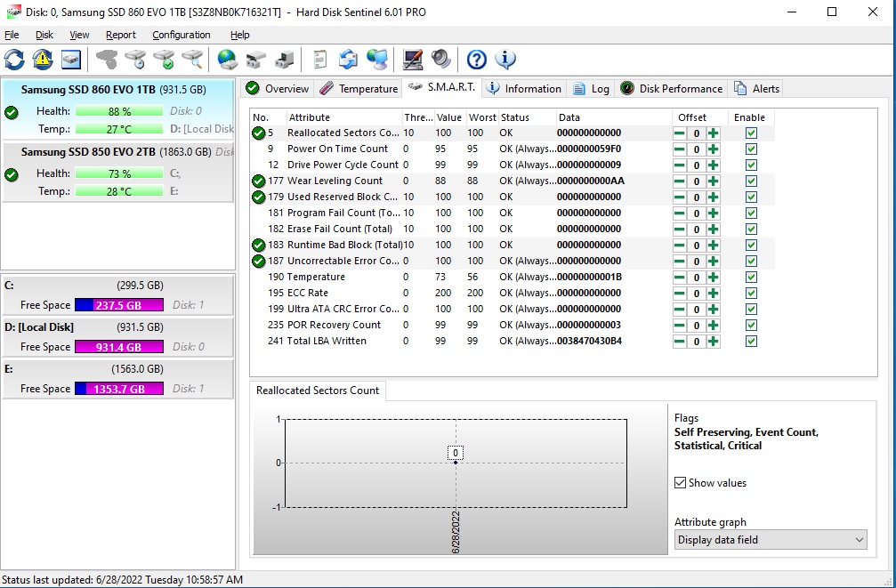
Task: Click the report document toolbar icon
Action: tap(320, 60)
